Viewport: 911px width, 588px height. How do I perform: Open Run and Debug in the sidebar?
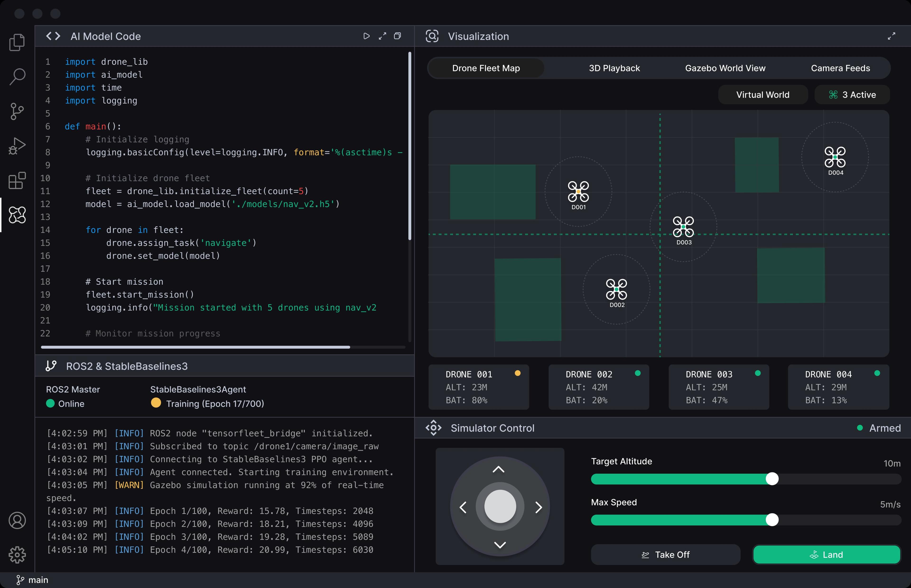pos(17,145)
